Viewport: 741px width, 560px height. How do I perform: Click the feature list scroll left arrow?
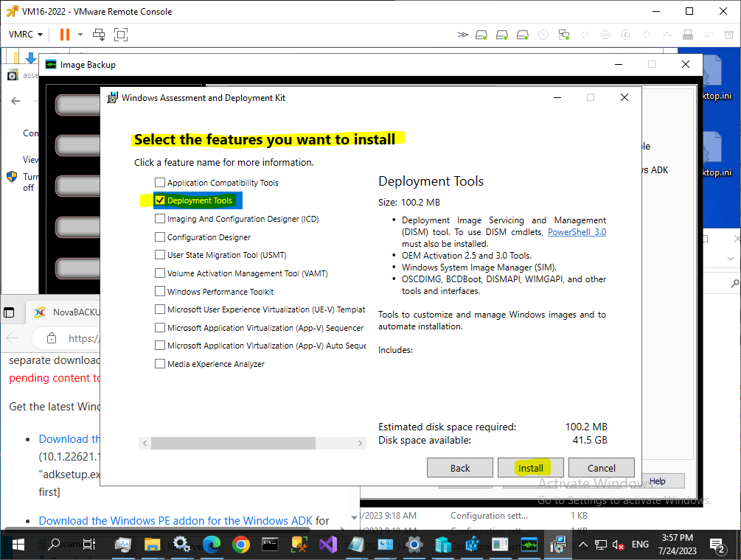[x=145, y=443]
